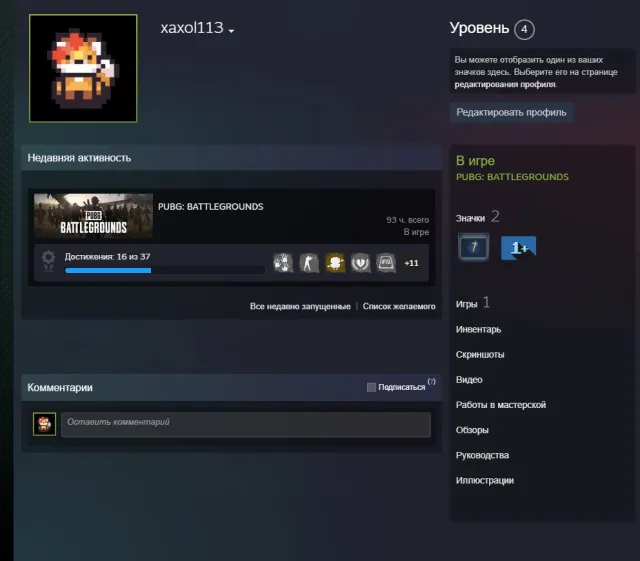Open the PUBG: BATTLEGROUNDS banner image
640x561 pixels.
pyautogui.click(x=93, y=215)
